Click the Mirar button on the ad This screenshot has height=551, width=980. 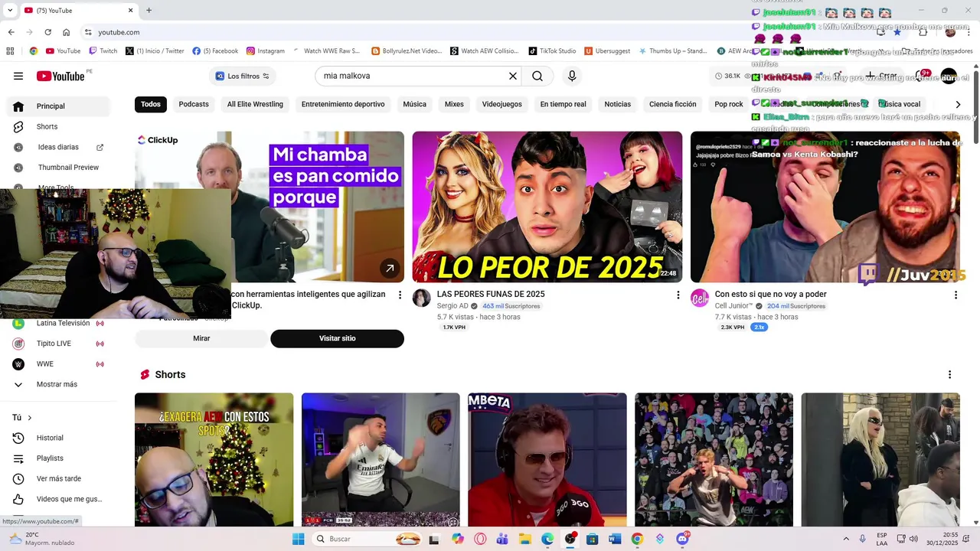pyautogui.click(x=201, y=338)
